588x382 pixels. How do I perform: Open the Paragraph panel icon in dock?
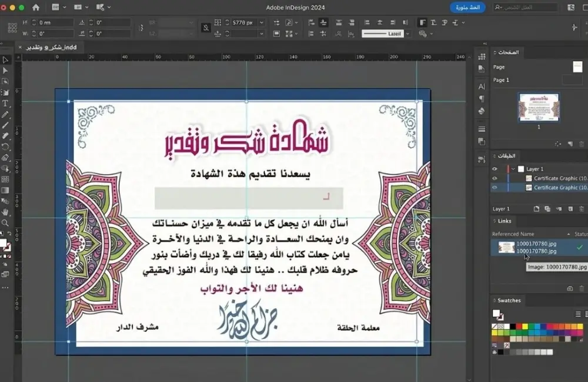coord(482,99)
